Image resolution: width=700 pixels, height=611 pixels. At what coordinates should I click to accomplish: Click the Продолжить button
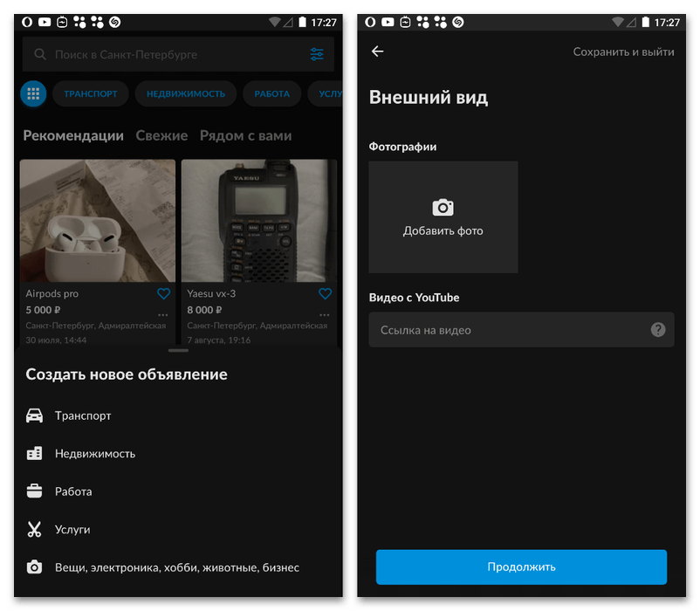[x=521, y=566]
